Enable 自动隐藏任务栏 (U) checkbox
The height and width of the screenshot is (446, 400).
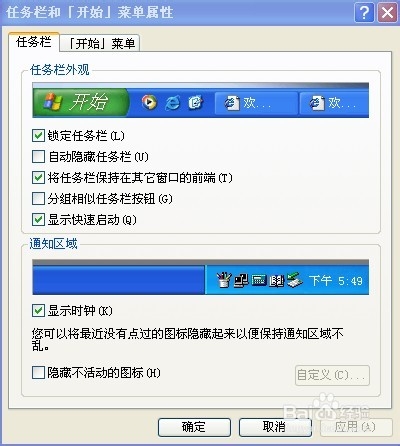(38, 156)
